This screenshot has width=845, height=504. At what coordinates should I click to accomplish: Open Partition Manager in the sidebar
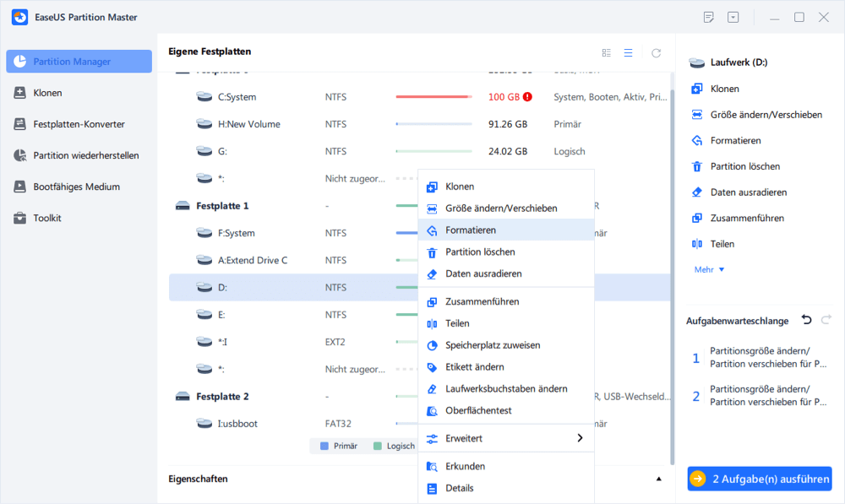pos(79,62)
